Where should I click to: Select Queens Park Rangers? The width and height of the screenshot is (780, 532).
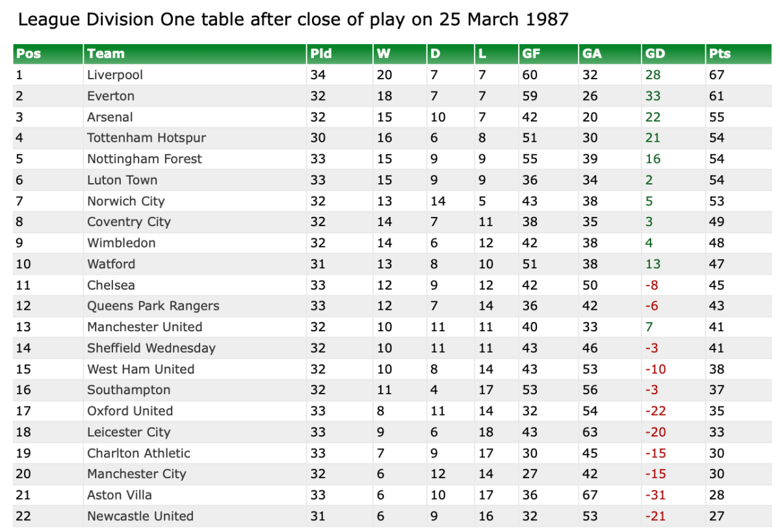pyautogui.click(x=153, y=306)
